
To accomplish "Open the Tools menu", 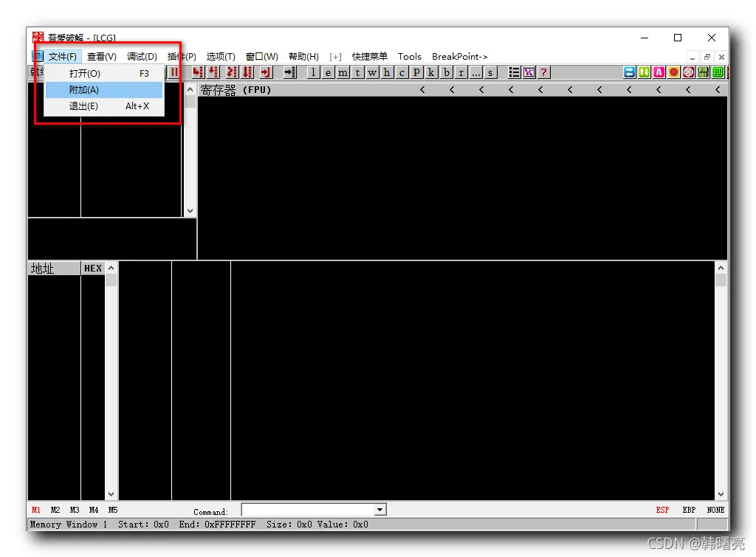I will click(409, 56).
